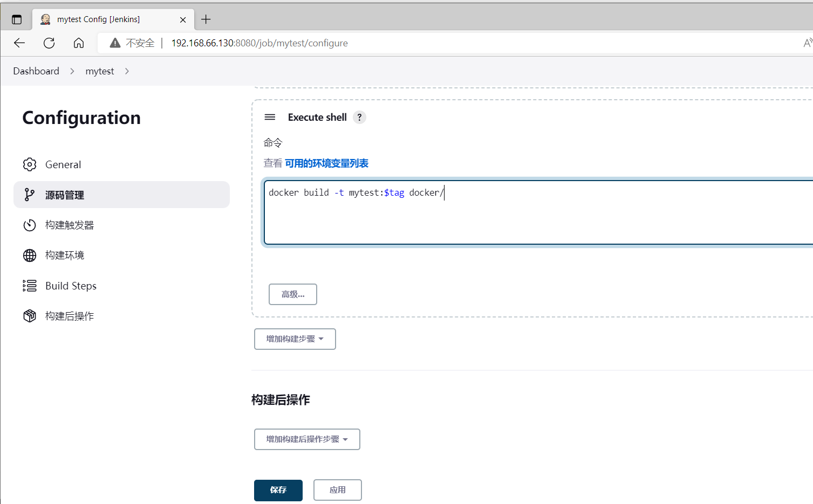
Task: Open the General settings gear icon
Action: tap(30, 164)
